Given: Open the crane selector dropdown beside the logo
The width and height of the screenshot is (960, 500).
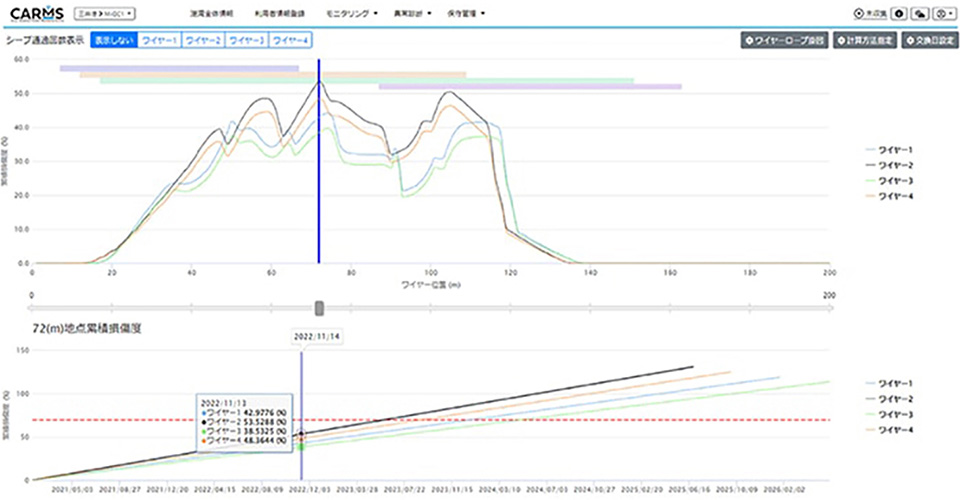Looking at the screenshot, I should 105,13.
